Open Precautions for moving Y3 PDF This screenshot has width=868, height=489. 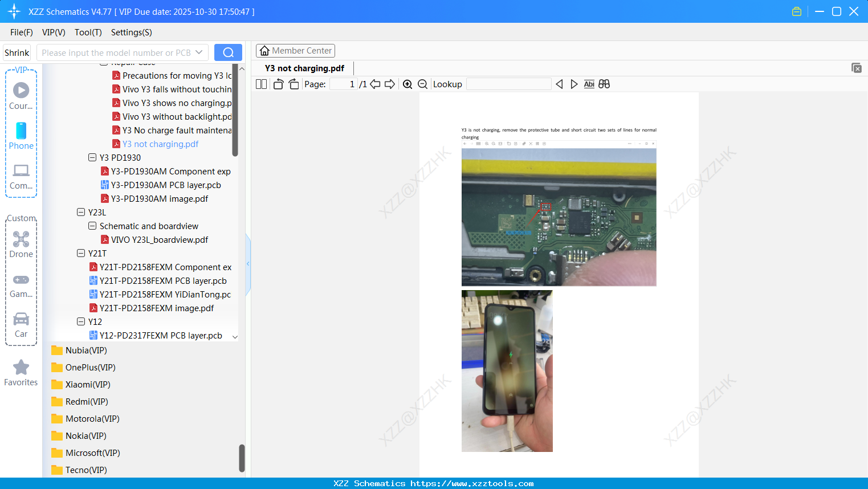point(172,75)
